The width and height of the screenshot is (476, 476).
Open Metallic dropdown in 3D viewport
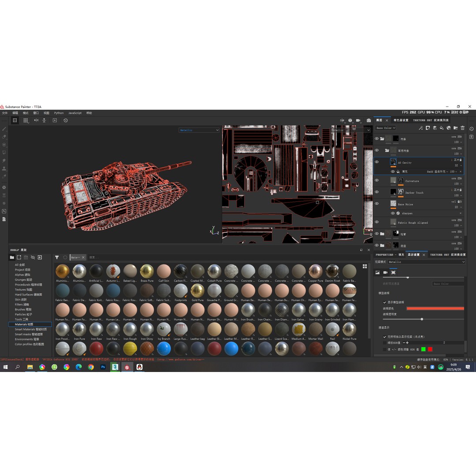click(199, 130)
